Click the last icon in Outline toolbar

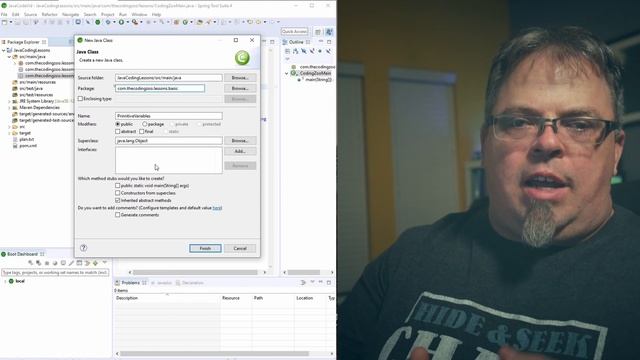328,51
